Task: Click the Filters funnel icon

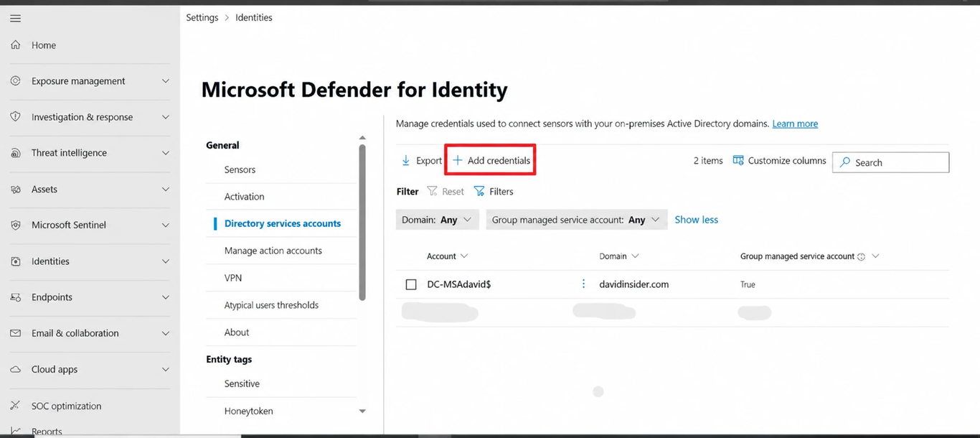Action: pyautogui.click(x=479, y=191)
